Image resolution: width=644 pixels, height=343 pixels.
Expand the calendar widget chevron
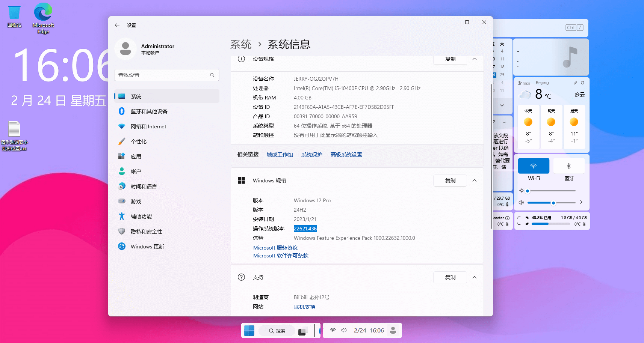coord(502,105)
